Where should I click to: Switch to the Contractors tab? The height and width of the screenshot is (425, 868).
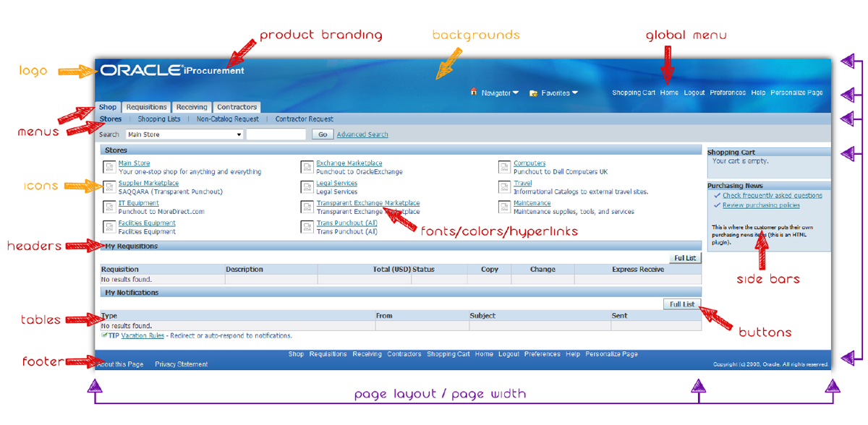coord(237,107)
